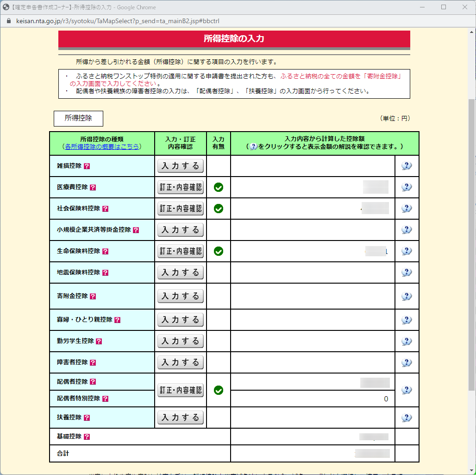Click help icon beside 小規模企業共済等掛金控除
The height and width of the screenshot is (475, 476).
point(136,230)
